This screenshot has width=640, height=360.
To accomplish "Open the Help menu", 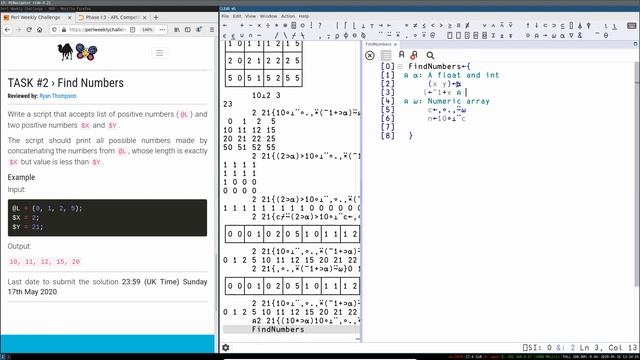I will (304, 16).
